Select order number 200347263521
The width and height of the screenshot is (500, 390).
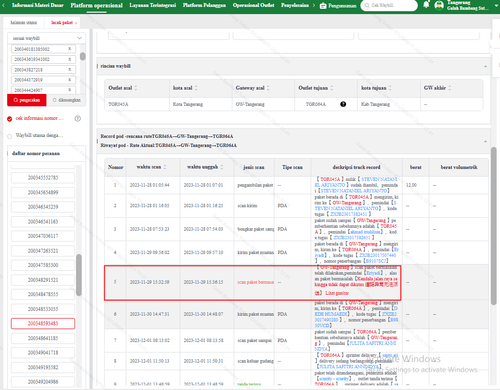pos(43,251)
